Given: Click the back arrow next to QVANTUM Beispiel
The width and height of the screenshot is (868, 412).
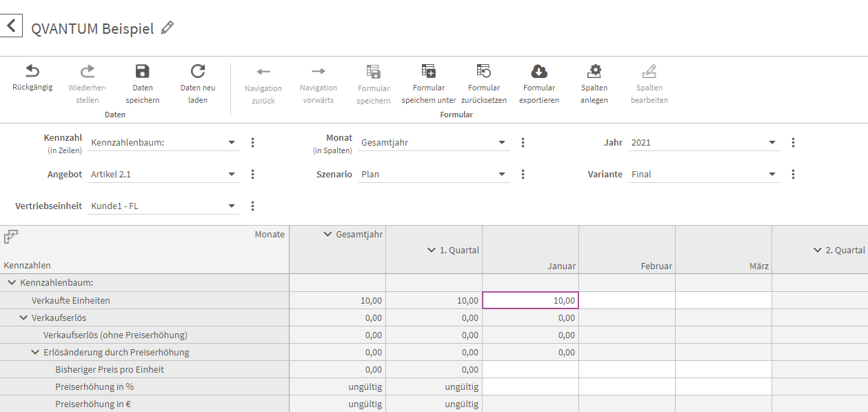Looking at the screenshot, I should (11, 26).
